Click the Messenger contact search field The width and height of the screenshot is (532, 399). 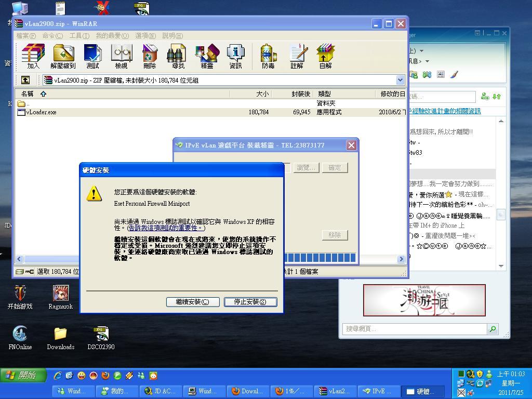(442, 97)
